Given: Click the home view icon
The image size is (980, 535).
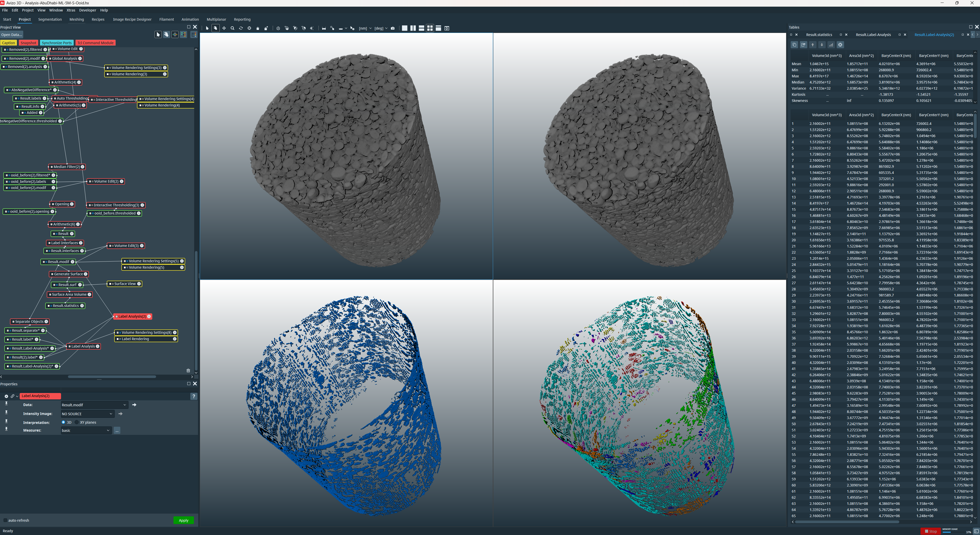Looking at the screenshot, I should 258,28.
